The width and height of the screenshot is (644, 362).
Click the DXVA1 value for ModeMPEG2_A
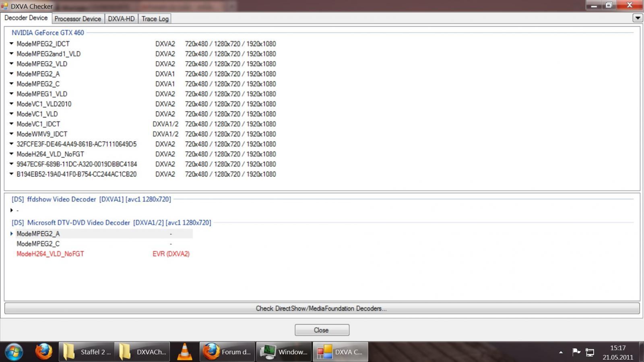[x=165, y=74]
